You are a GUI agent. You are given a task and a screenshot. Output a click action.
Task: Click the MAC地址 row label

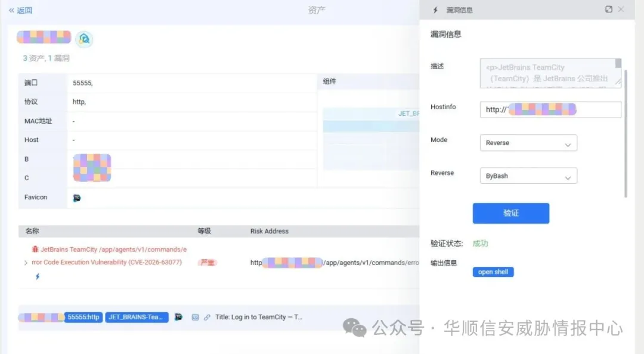coord(38,121)
